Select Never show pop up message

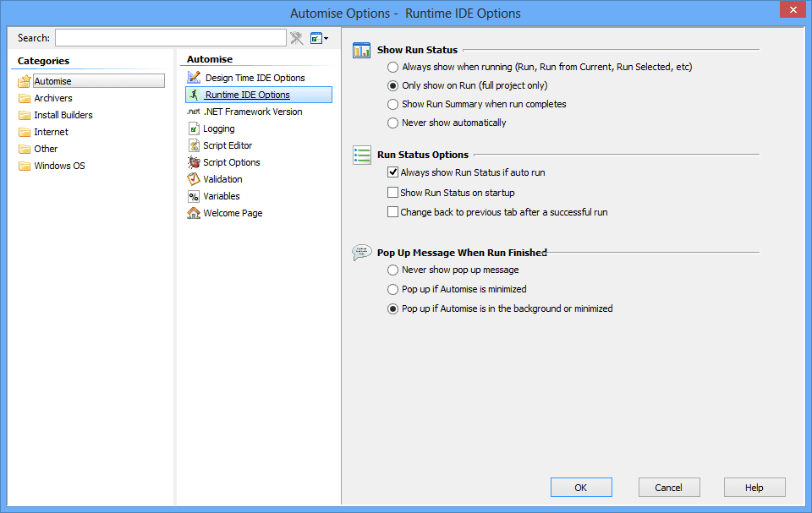pos(393,270)
